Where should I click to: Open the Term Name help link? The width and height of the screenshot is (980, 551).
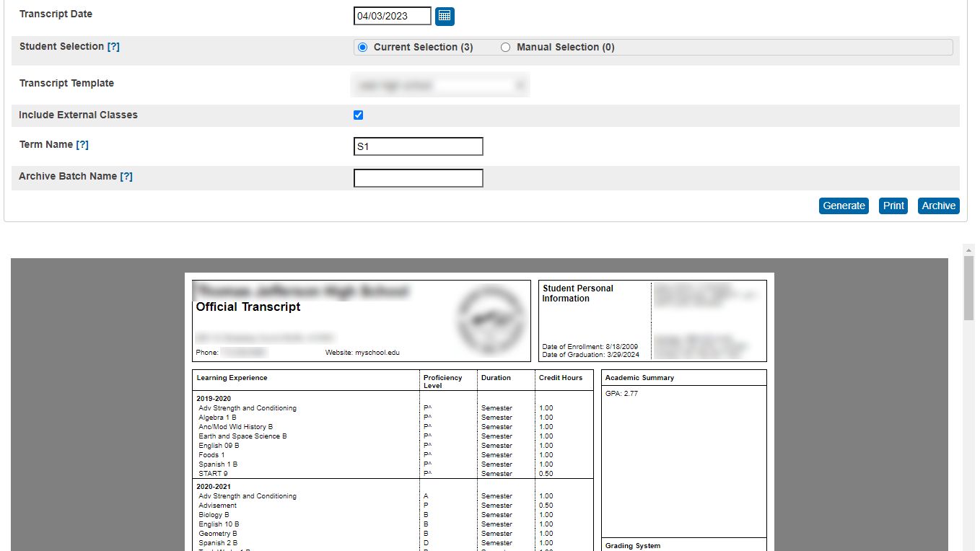[82, 144]
